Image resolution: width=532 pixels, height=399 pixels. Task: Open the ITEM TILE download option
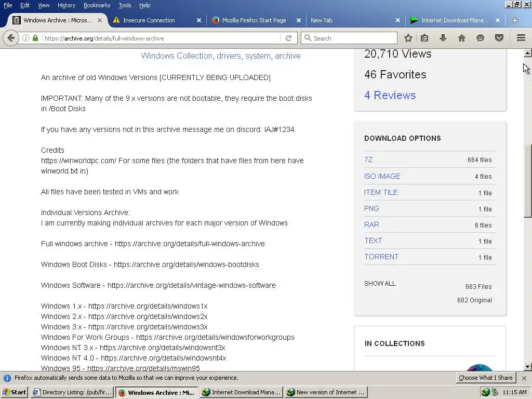pos(381,192)
